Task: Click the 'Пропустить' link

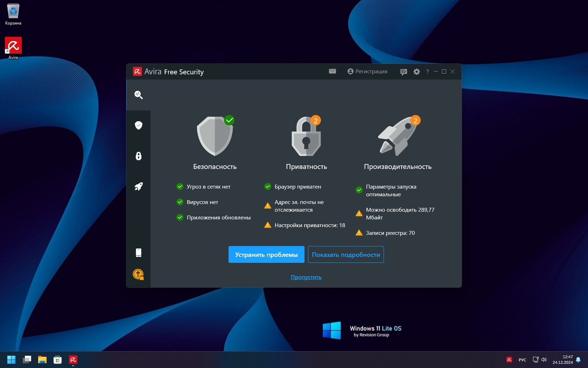Action: click(x=306, y=277)
